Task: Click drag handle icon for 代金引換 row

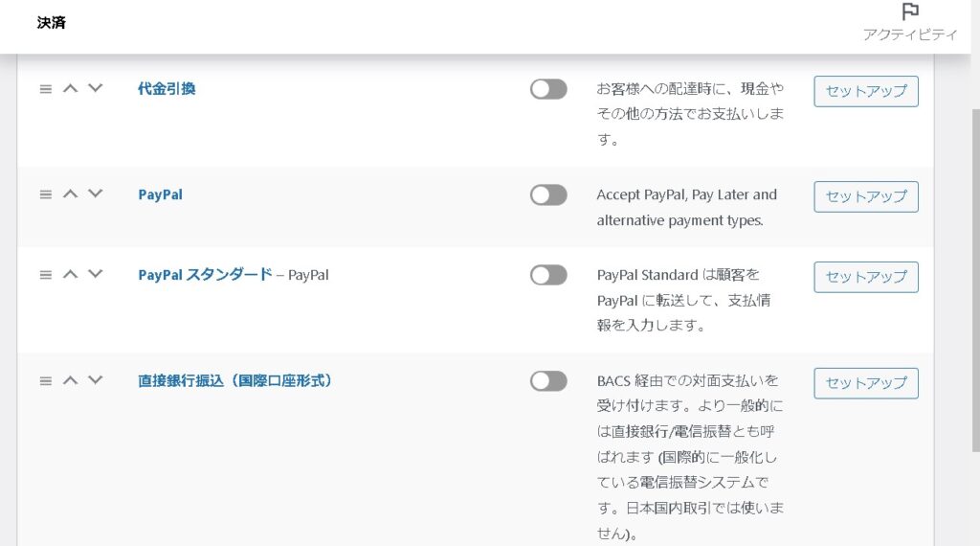Action: (45, 88)
